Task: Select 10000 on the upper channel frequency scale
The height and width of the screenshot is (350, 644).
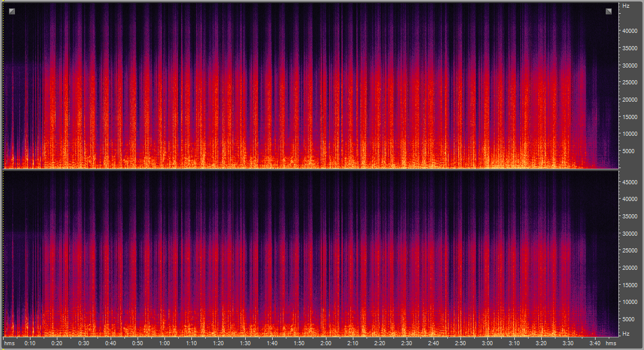Action: click(630, 134)
